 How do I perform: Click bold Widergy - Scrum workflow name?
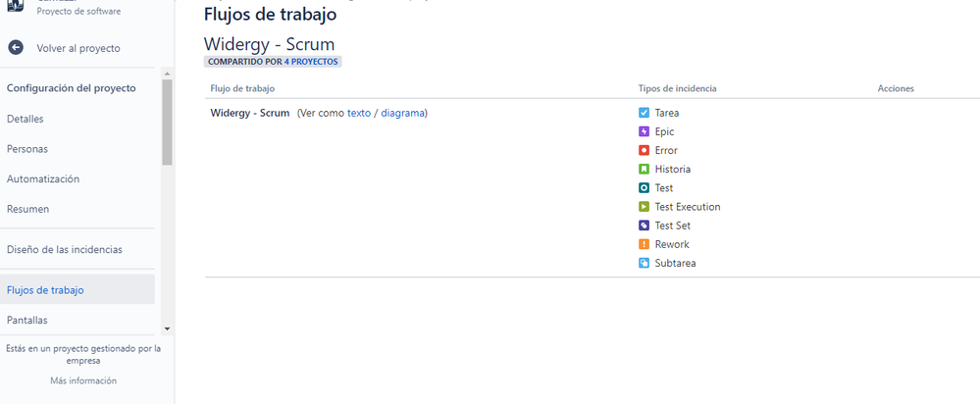pyautogui.click(x=250, y=113)
